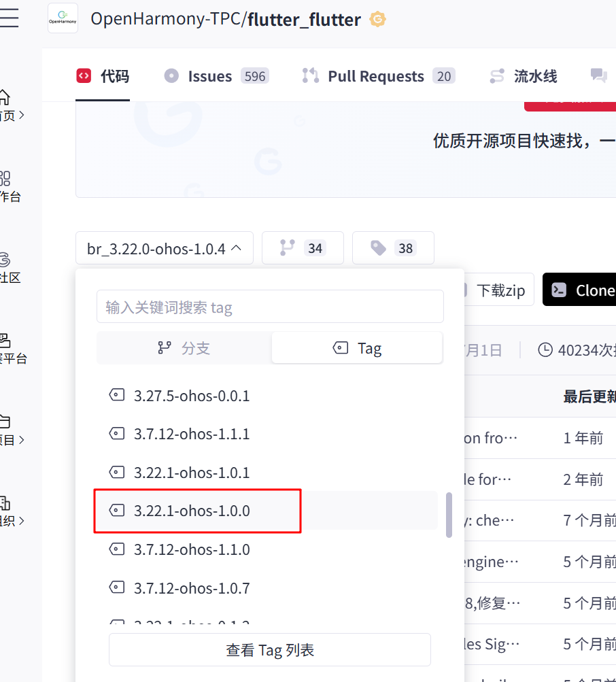Click the organization building icon in sidebar
The image size is (616, 682).
click(x=5, y=502)
